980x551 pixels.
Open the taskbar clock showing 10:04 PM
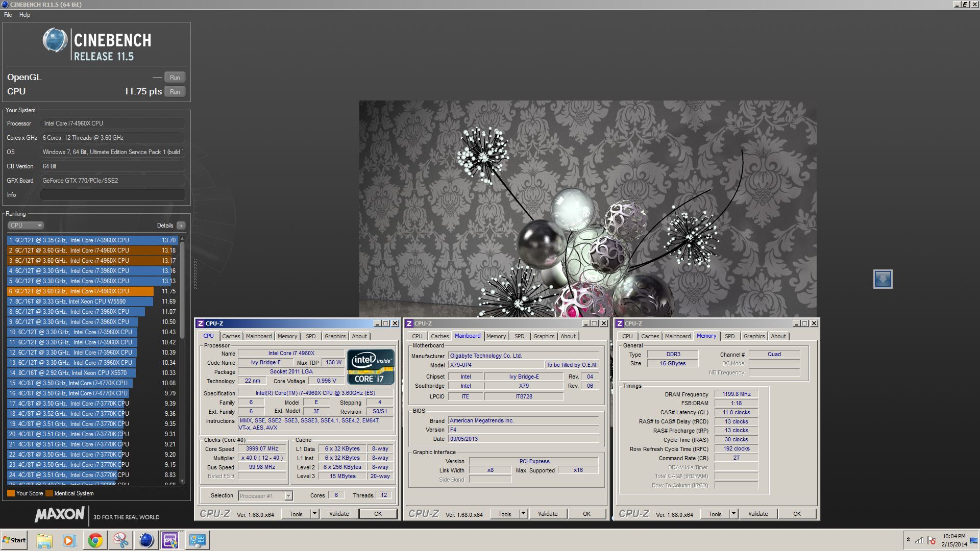(953, 540)
